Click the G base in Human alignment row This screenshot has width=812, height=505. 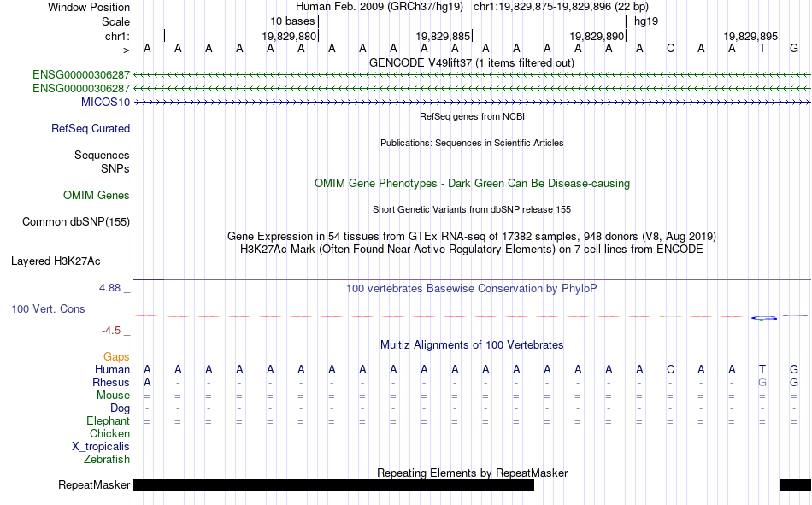tap(793, 369)
